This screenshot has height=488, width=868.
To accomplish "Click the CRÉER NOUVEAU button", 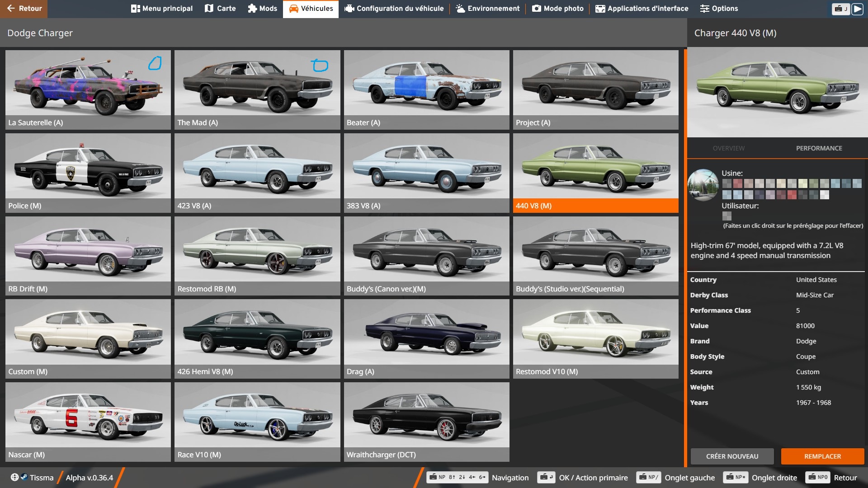I will pos(732,456).
